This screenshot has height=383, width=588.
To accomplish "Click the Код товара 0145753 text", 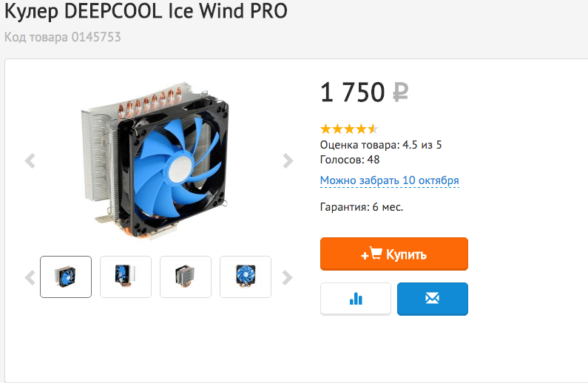I will [63, 37].
